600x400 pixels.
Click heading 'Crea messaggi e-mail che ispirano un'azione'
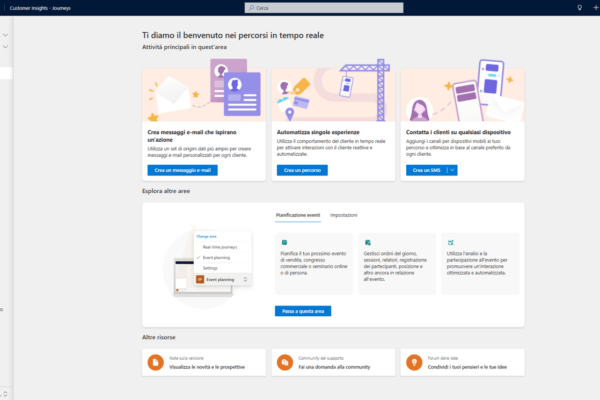pyautogui.click(x=192, y=136)
